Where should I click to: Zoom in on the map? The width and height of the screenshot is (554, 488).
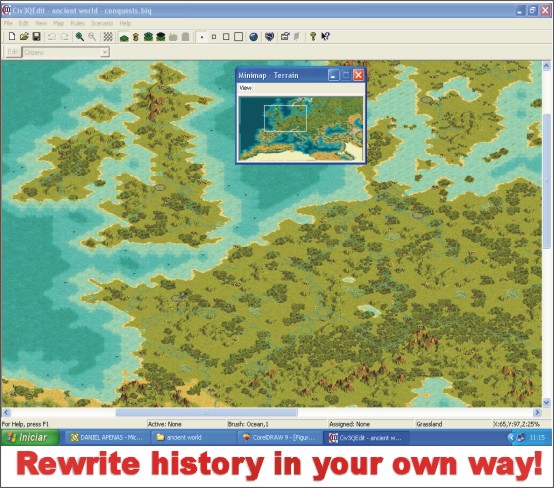pyautogui.click(x=79, y=37)
